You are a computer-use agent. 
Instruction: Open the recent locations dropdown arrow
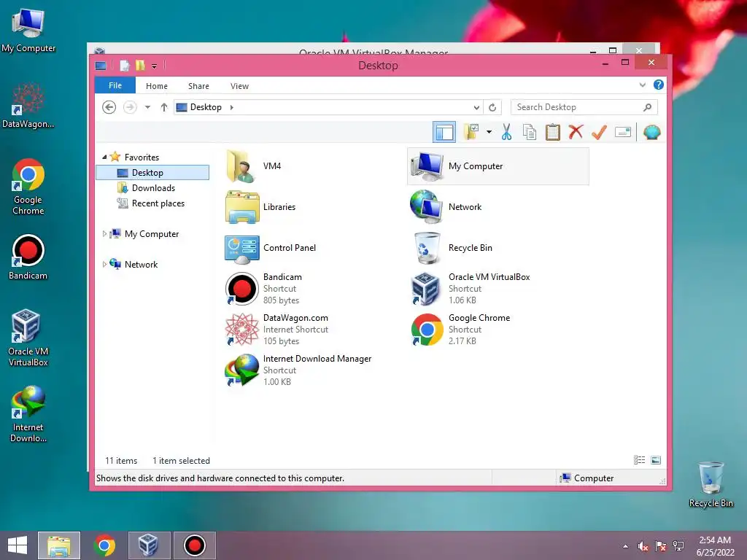(x=147, y=107)
